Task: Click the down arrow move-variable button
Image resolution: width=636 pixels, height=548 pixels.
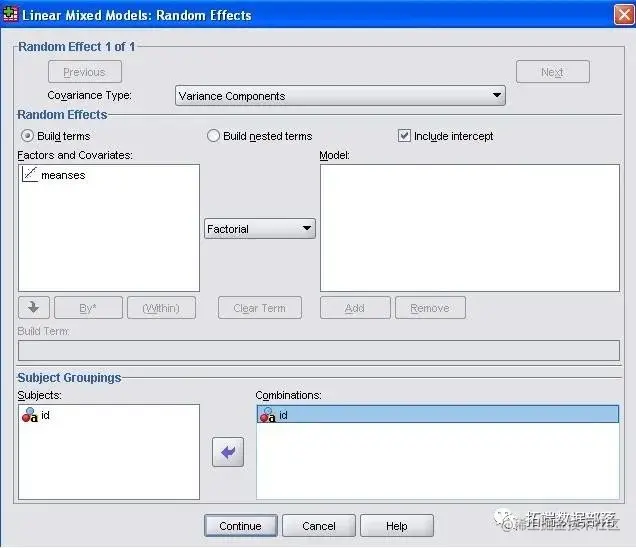Action: pyautogui.click(x=34, y=307)
